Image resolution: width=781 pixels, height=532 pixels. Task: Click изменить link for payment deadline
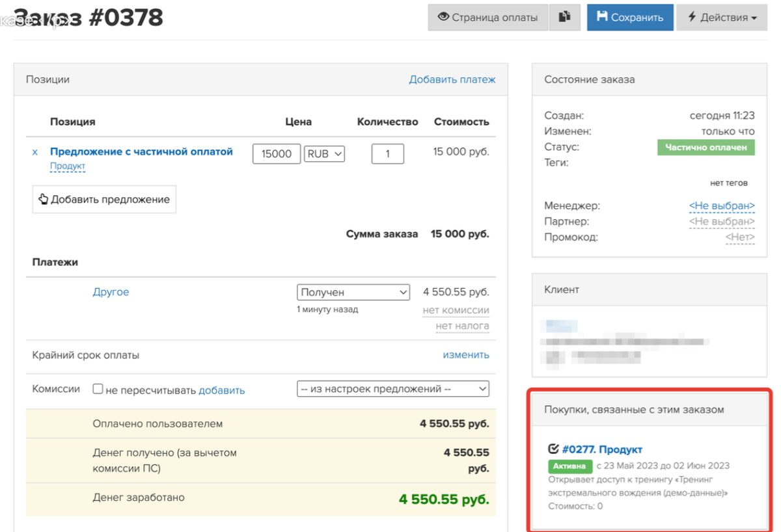(466, 355)
